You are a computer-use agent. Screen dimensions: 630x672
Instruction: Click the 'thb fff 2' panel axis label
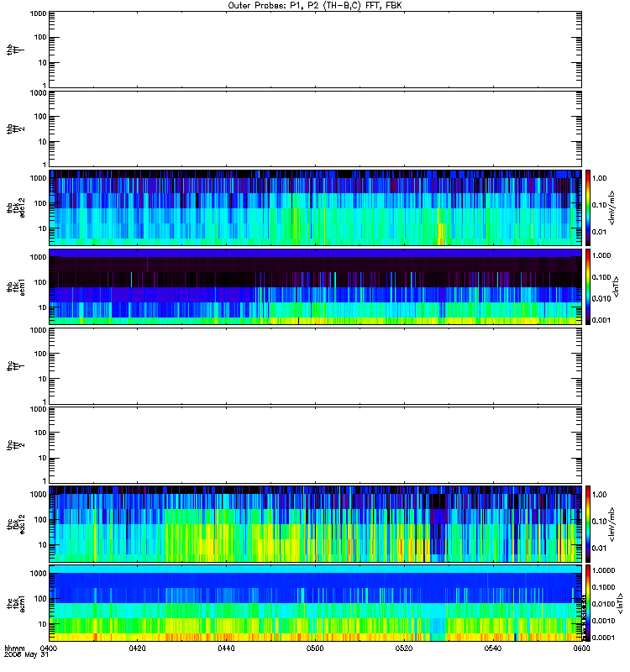15,129
